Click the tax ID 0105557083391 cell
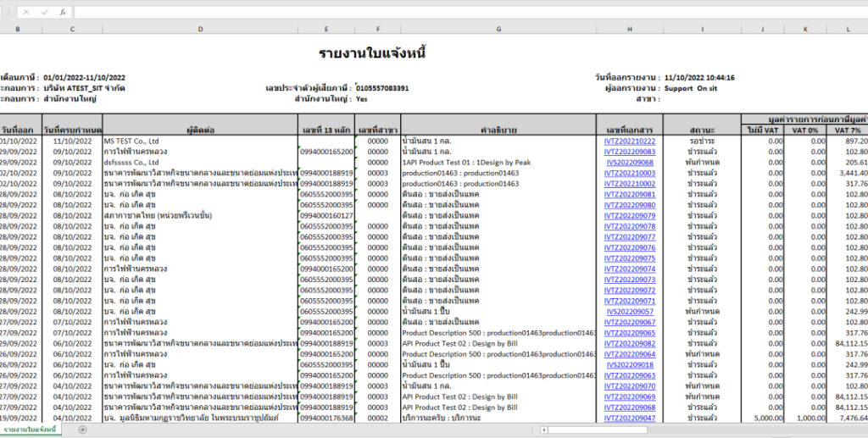 click(382, 88)
